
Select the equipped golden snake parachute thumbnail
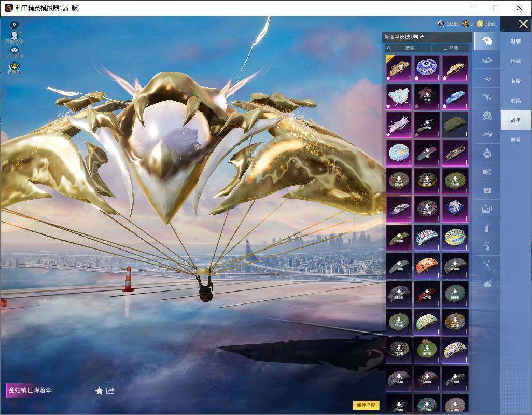(x=399, y=68)
